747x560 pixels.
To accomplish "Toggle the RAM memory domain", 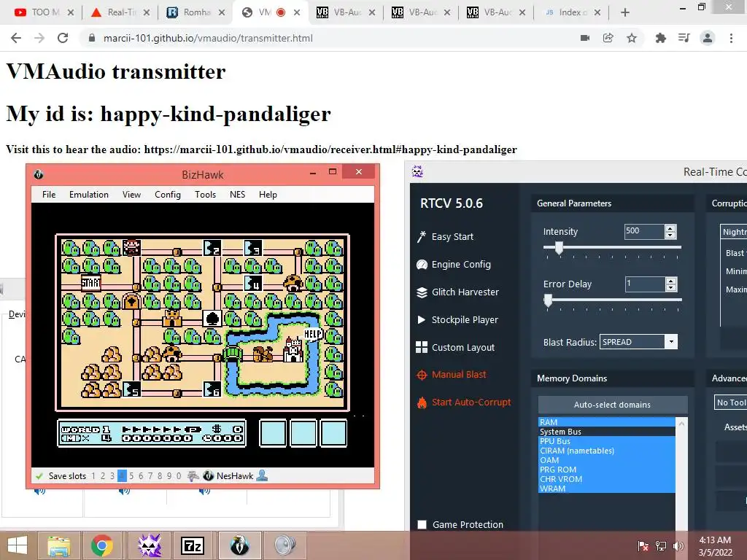I will [606, 422].
